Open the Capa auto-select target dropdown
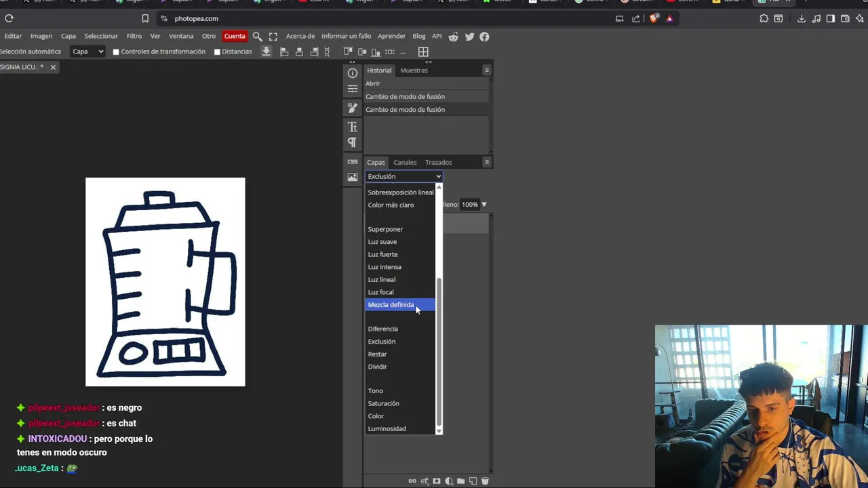 88,52
